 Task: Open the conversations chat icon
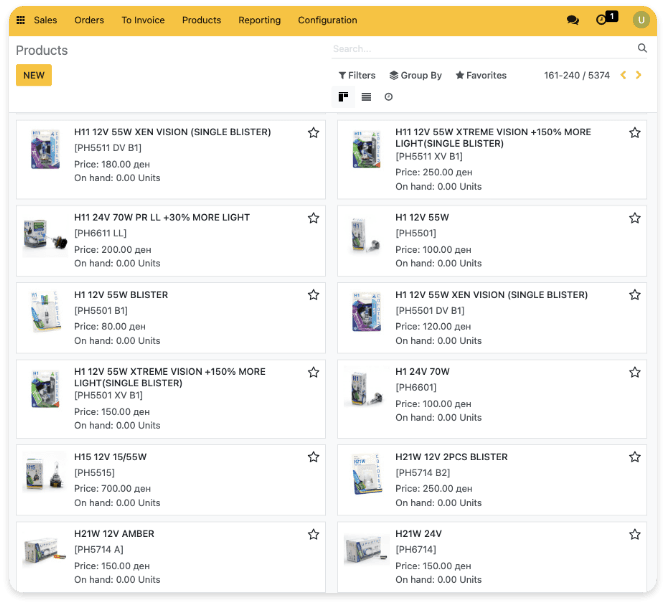(x=572, y=20)
